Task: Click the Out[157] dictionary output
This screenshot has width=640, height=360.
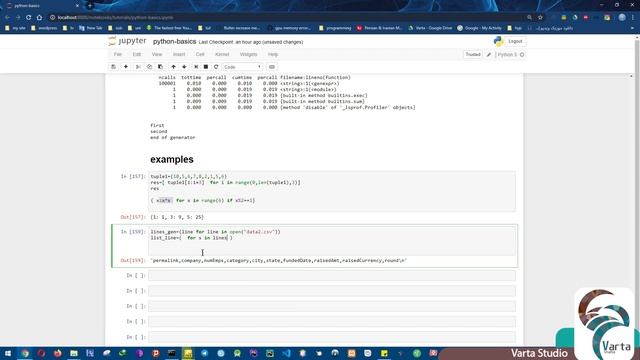Action: click(x=177, y=217)
